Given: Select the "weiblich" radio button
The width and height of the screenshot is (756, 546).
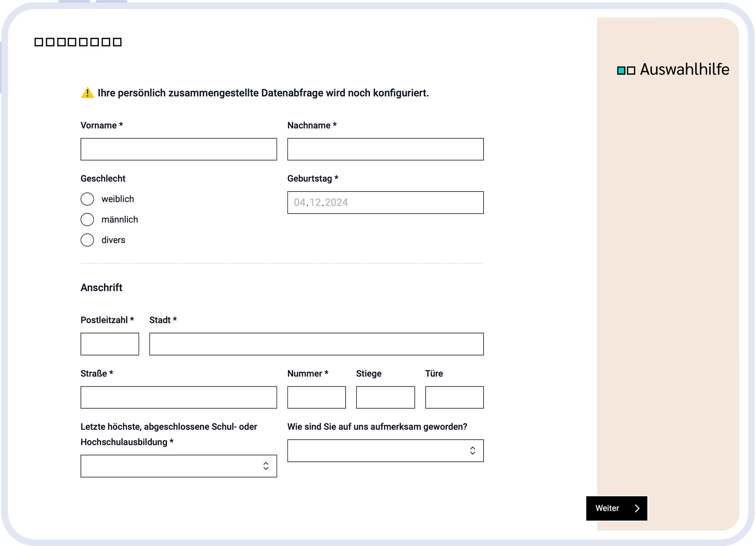Looking at the screenshot, I should 87,199.
